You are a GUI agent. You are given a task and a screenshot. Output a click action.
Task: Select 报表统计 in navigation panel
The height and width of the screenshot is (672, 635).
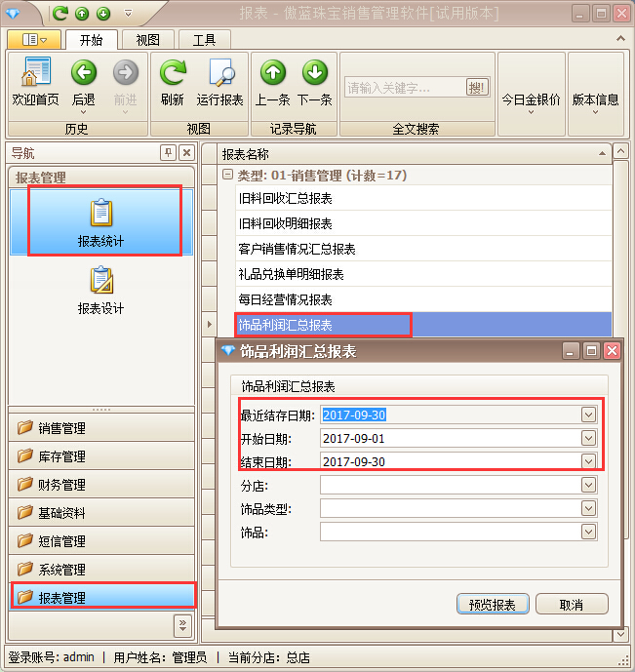tap(101, 222)
